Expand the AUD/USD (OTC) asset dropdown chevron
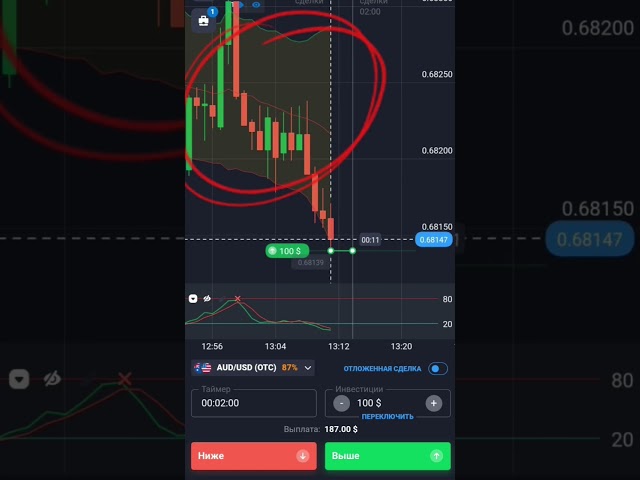 point(308,368)
